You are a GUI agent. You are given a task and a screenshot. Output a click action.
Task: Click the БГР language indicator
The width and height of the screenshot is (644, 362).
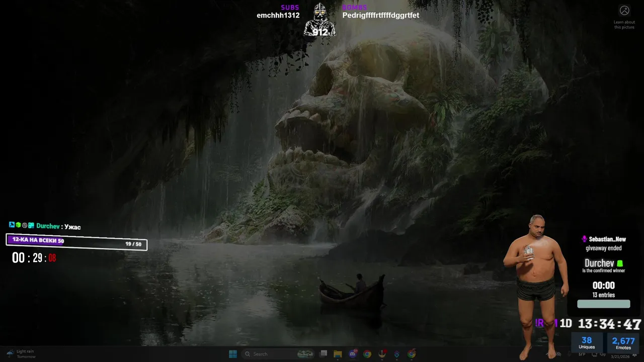(x=582, y=354)
